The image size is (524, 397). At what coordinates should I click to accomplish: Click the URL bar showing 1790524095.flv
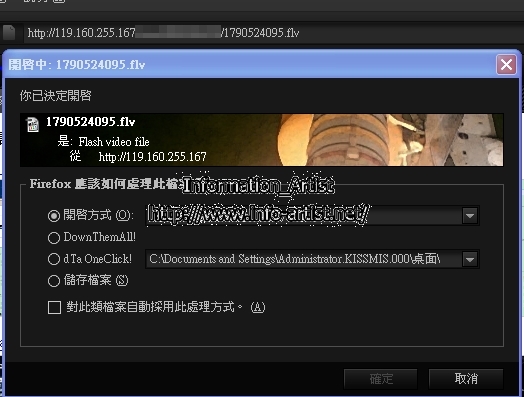(x=272, y=33)
